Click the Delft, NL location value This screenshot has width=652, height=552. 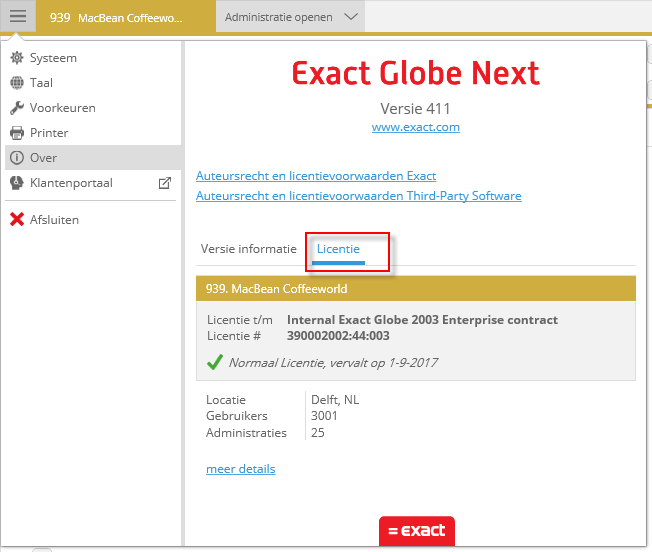pos(335,400)
